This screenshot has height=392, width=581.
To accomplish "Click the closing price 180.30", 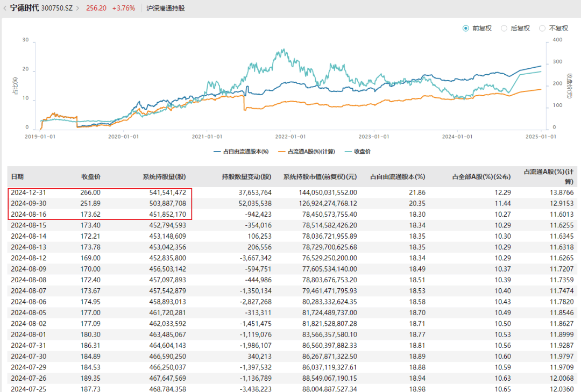I will click(x=90, y=334).
